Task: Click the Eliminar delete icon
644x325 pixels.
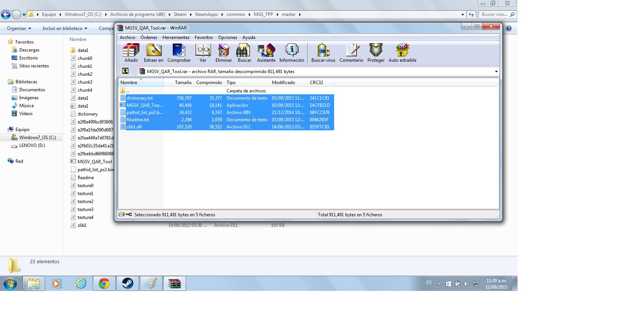Action: 224,53
